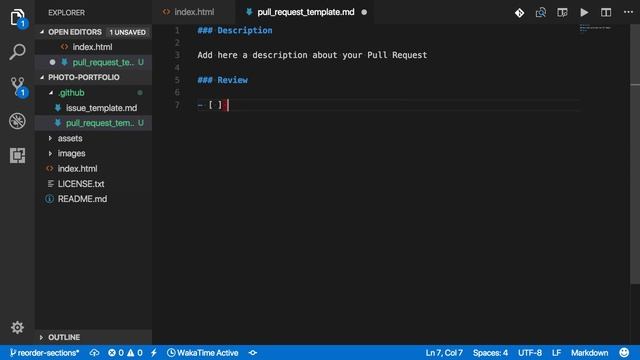Click the unsaved dot on pull_request_template.md tab
640x360 pixels.
364,12
